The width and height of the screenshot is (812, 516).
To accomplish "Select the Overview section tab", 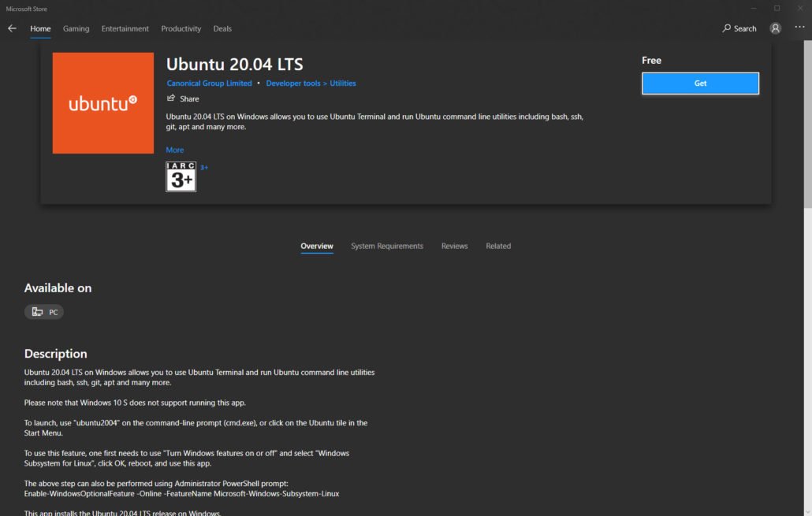I will pos(317,247).
